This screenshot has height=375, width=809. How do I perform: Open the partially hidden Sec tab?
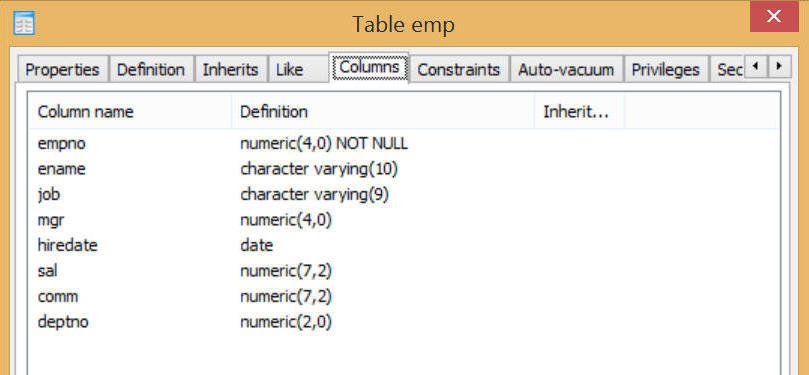point(726,70)
